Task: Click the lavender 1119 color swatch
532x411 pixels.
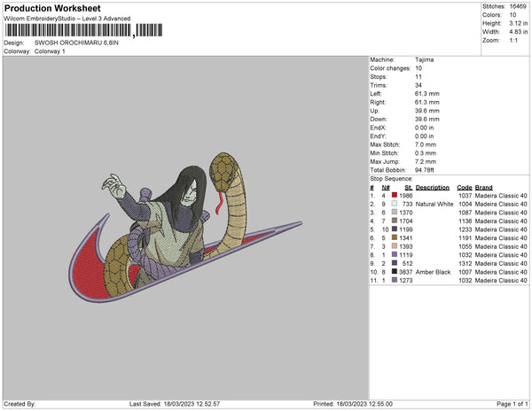Action: [395, 254]
